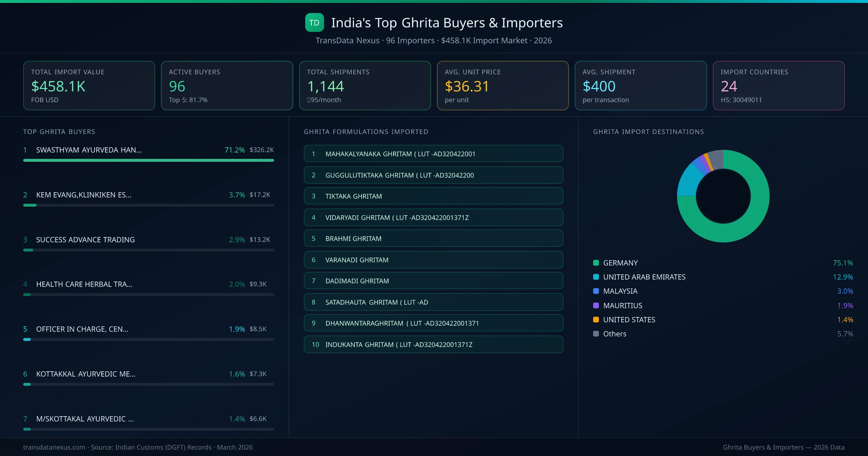Toggle the United Arab Emirates legend entry
868x456 pixels.
tap(644, 277)
